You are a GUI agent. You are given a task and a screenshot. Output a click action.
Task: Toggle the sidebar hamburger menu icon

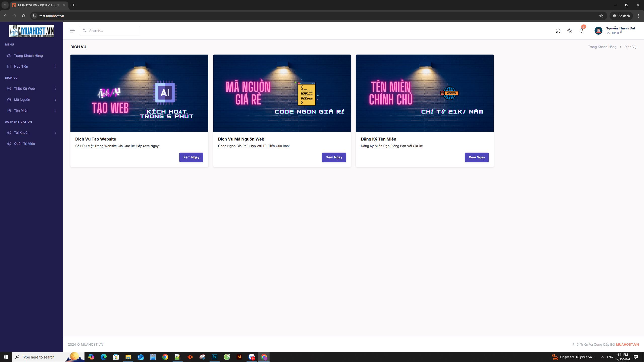pos(72,31)
